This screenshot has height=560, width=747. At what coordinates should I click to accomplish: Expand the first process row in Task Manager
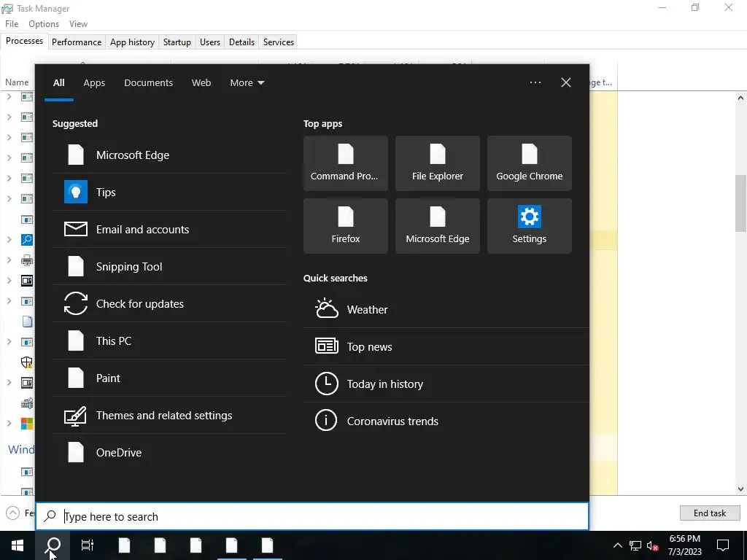pos(9,97)
